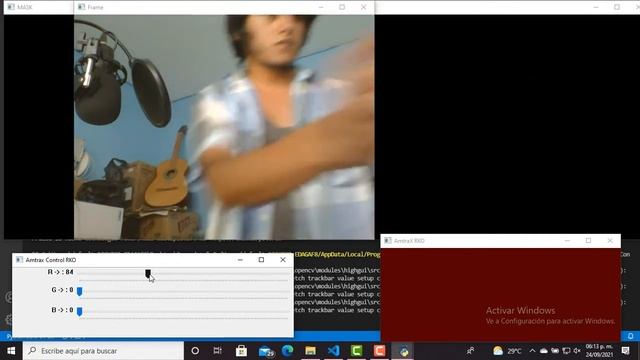Select the Frame window title text

pos(95,7)
